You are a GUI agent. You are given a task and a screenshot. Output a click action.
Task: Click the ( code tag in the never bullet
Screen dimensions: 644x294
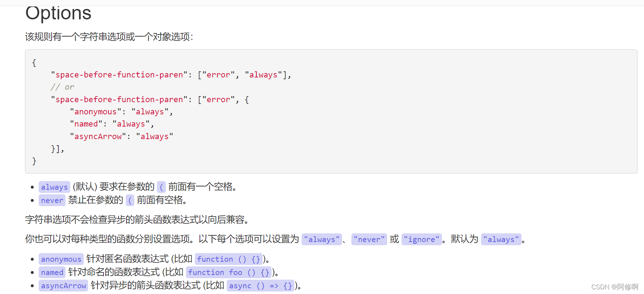pyautogui.click(x=130, y=200)
